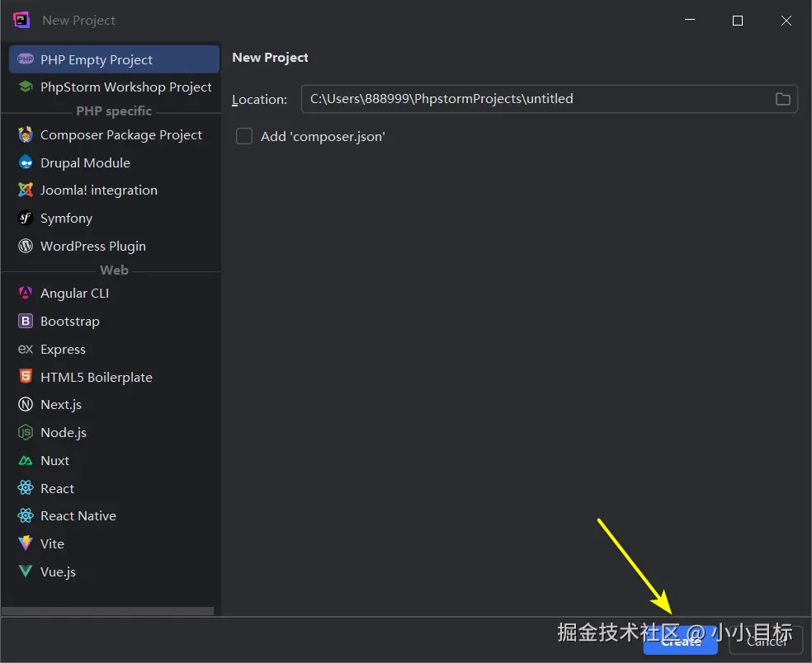Click the horizontal scrollbar under project list
This screenshot has height=663, width=812.
click(x=107, y=611)
